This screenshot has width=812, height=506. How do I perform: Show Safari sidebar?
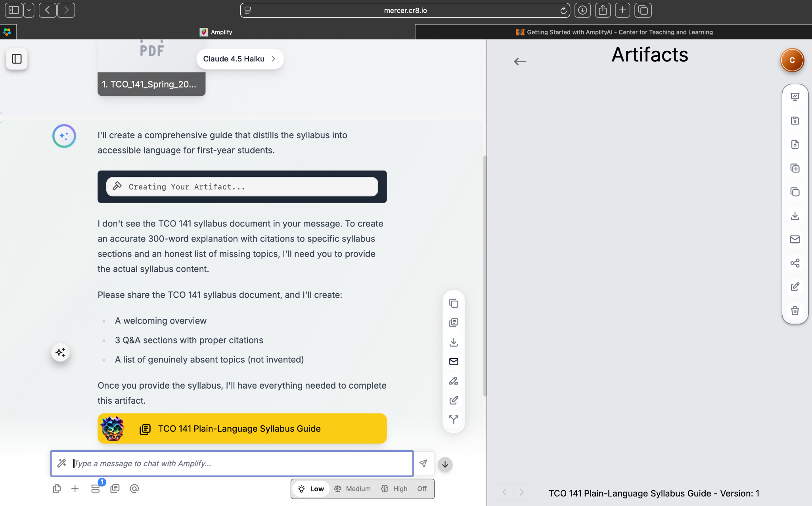click(14, 10)
